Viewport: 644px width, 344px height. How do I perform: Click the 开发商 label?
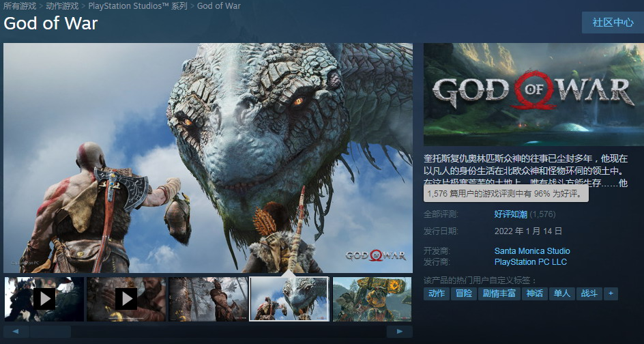(437, 250)
